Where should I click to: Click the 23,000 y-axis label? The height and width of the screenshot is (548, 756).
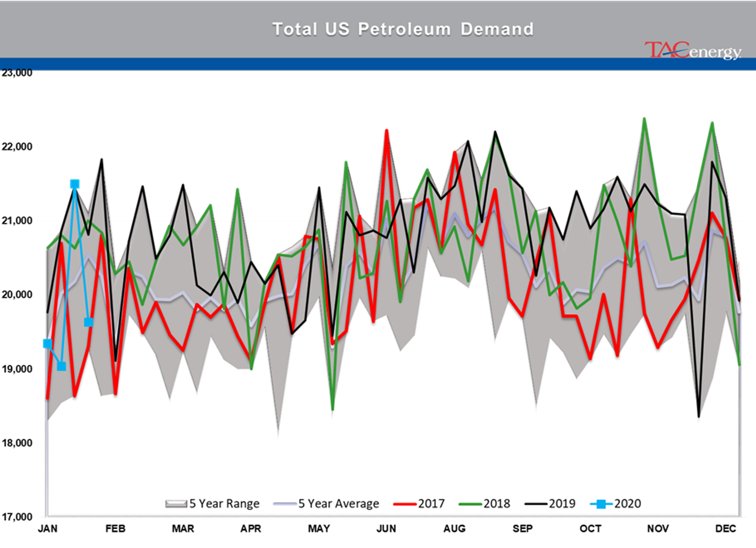click(17, 73)
